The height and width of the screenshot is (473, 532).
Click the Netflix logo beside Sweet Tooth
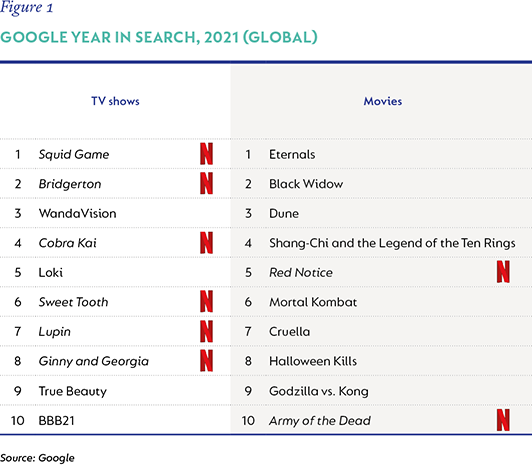tap(206, 301)
